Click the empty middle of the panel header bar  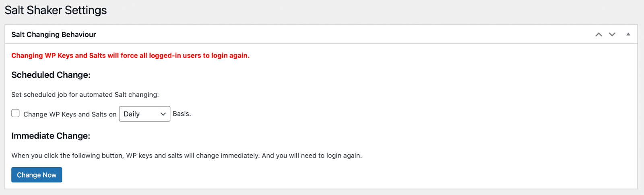click(x=322, y=35)
